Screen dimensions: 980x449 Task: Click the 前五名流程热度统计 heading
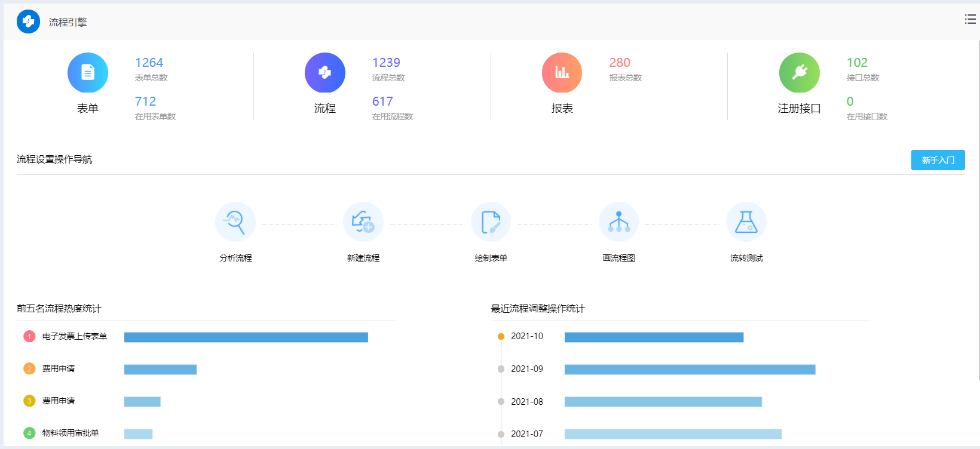coord(59,309)
